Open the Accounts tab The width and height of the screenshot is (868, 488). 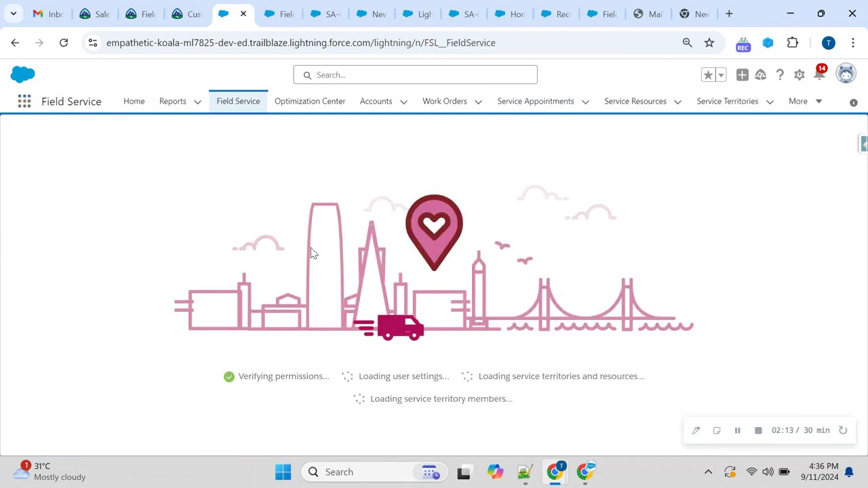[376, 101]
